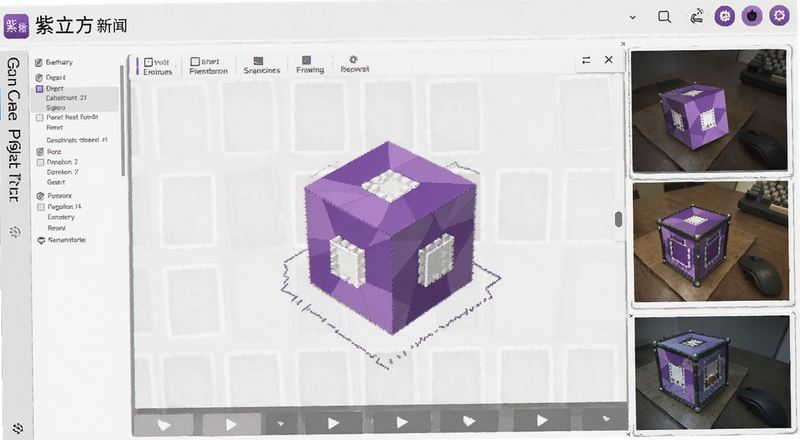Screen dimensions: 800x440
Task: Click the viewport's vertical scroll handle
Action: [x=618, y=219]
